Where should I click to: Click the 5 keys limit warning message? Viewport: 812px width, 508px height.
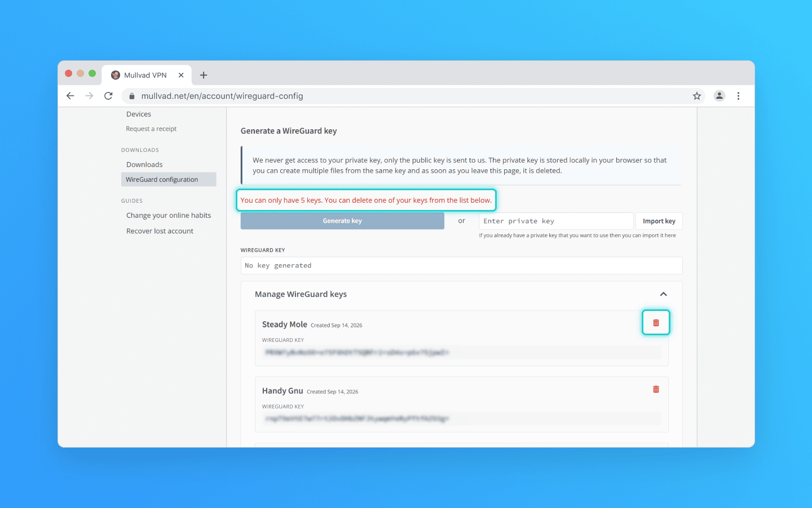click(x=366, y=200)
